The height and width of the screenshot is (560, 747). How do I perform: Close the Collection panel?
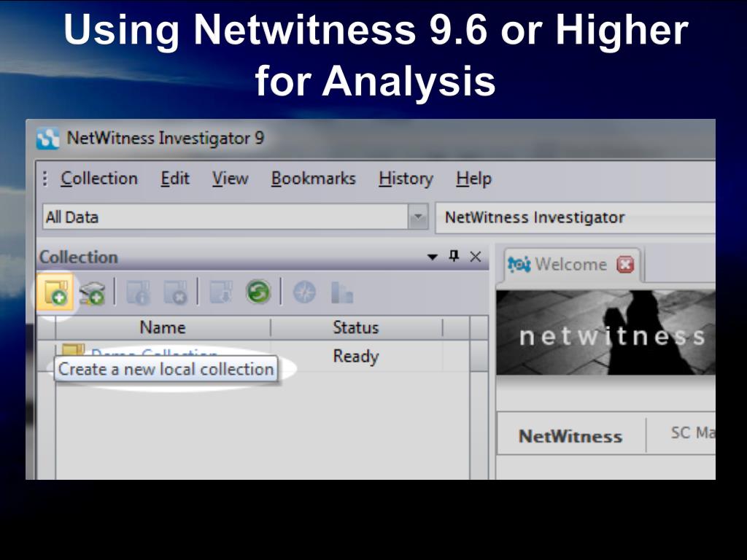[475, 257]
